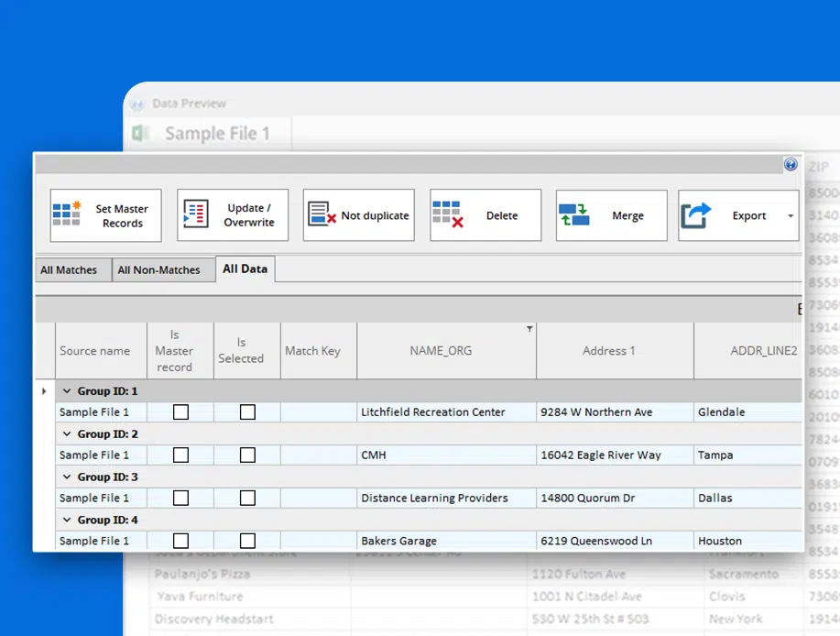This screenshot has height=636, width=840.
Task: Select the Distance Learning Providers cell
Action: pyautogui.click(x=434, y=499)
